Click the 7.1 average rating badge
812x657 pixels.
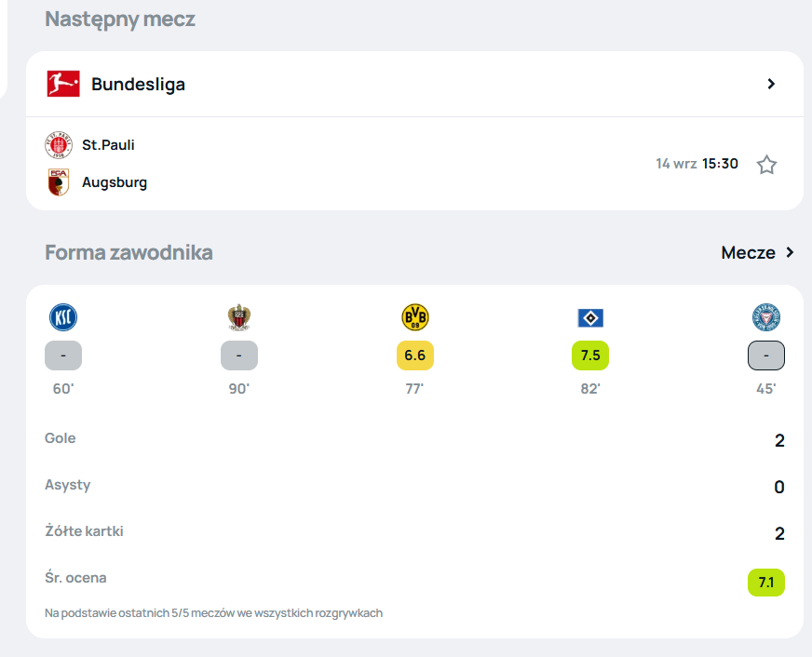click(766, 583)
